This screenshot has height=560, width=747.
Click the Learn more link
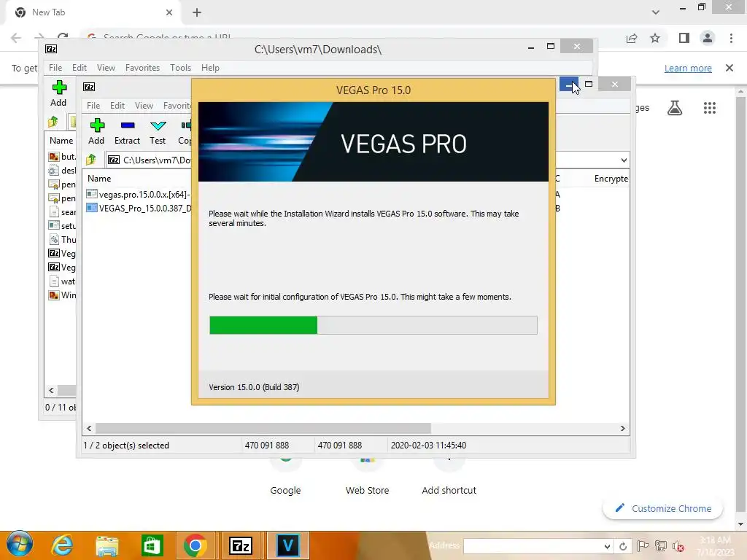(688, 68)
